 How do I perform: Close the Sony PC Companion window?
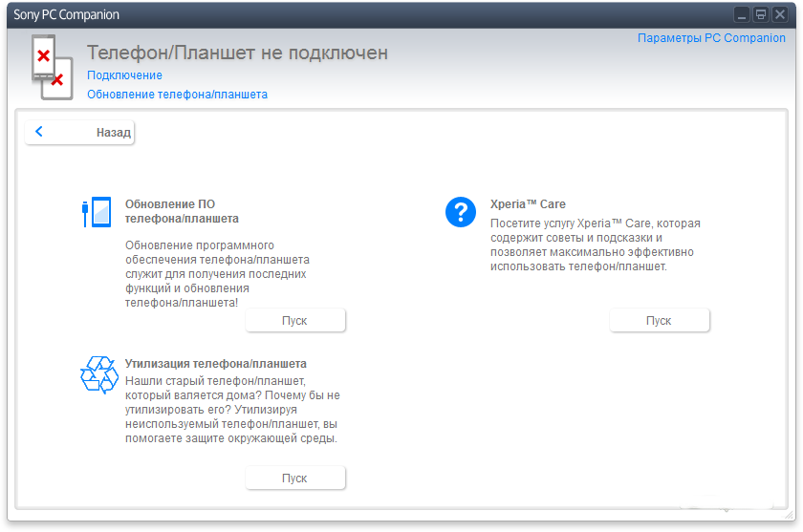779,14
